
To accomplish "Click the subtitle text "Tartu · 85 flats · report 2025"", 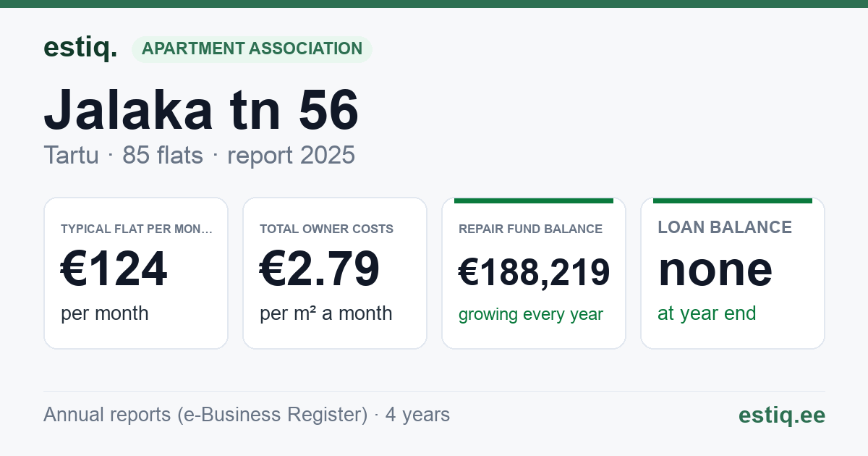I will (x=199, y=155).
